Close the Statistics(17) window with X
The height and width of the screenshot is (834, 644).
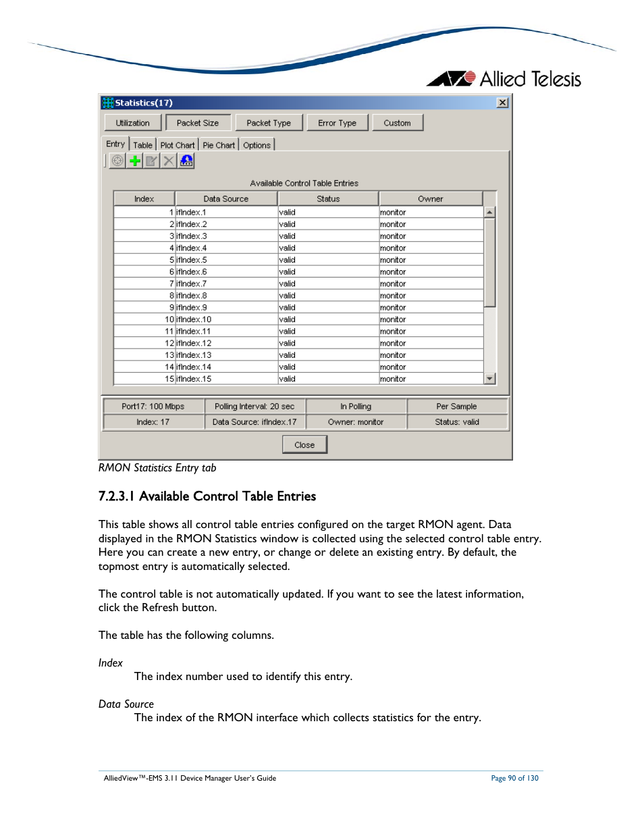click(502, 103)
